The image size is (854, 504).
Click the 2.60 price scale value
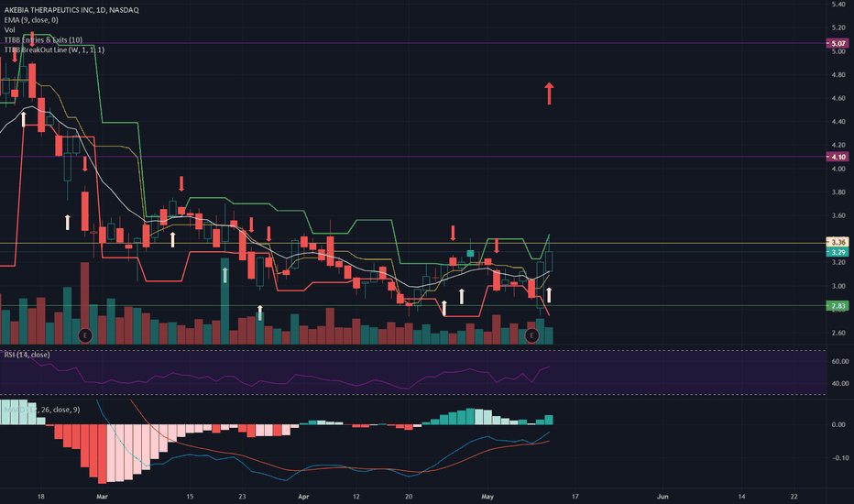click(x=838, y=333)
